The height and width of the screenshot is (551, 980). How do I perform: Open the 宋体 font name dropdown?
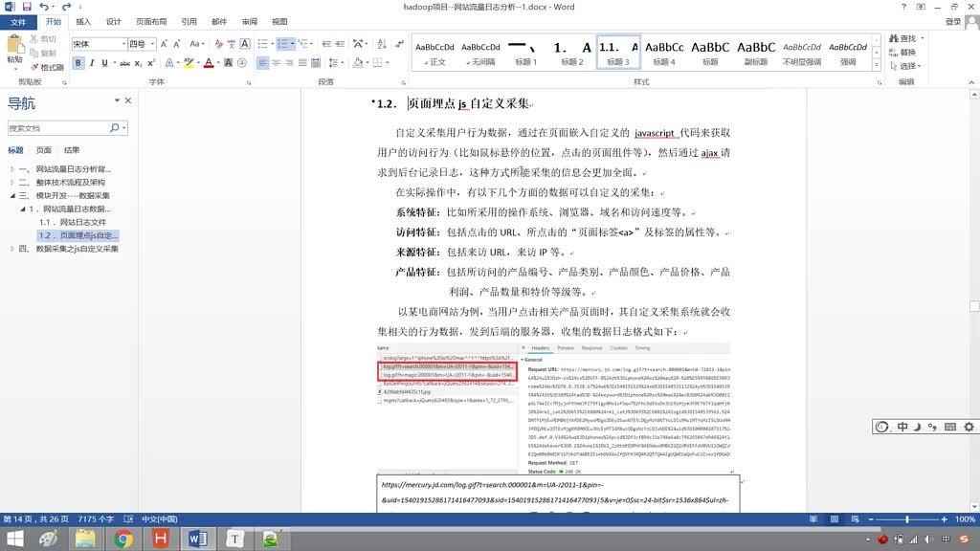click(122, 44)
